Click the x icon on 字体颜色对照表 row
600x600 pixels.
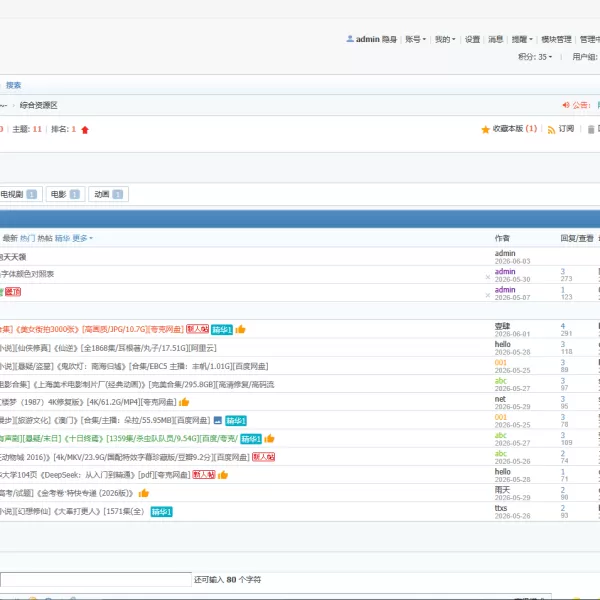488,277
